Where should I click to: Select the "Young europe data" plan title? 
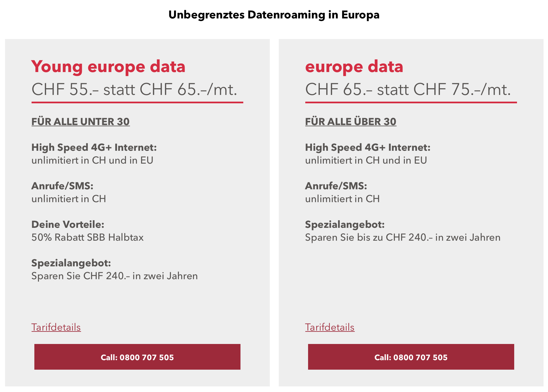click(x=108, y=67)
